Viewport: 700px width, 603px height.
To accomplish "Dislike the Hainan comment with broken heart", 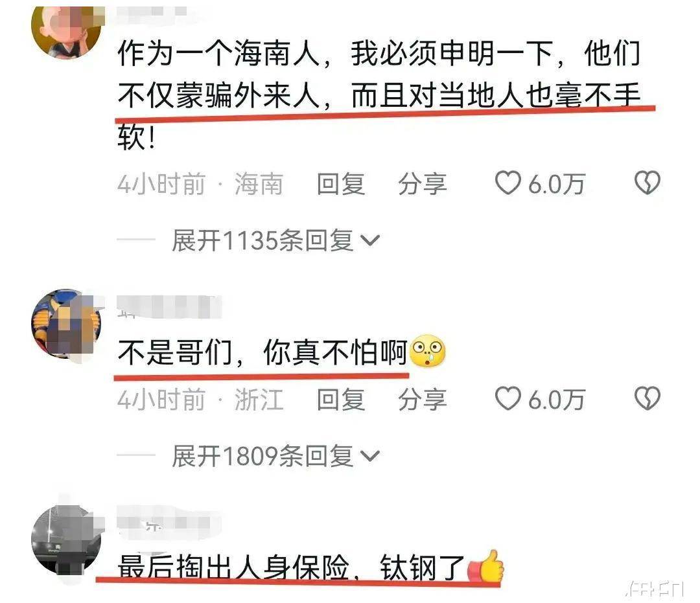I will click(x=647, y=183).
